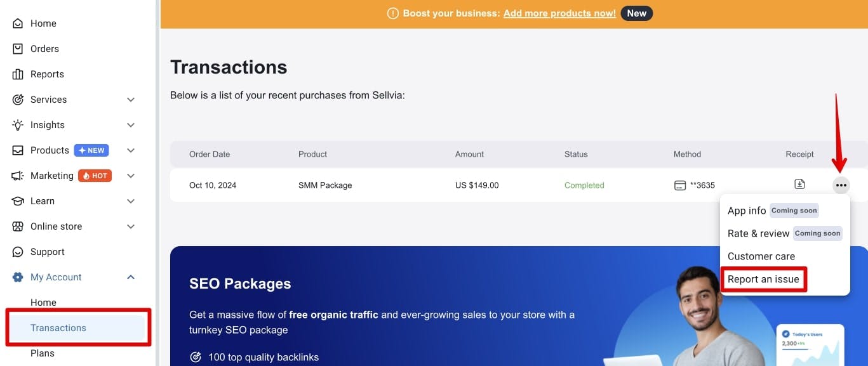Choose Customer care menu option

tap(761, 256)
